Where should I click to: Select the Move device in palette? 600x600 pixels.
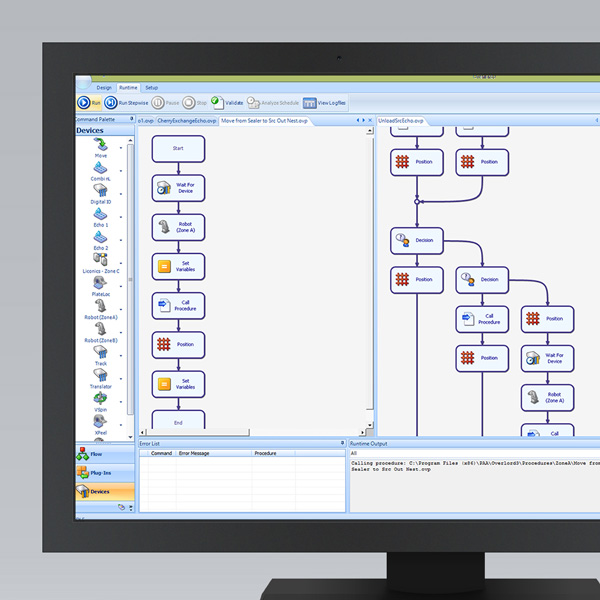[101, 147]
